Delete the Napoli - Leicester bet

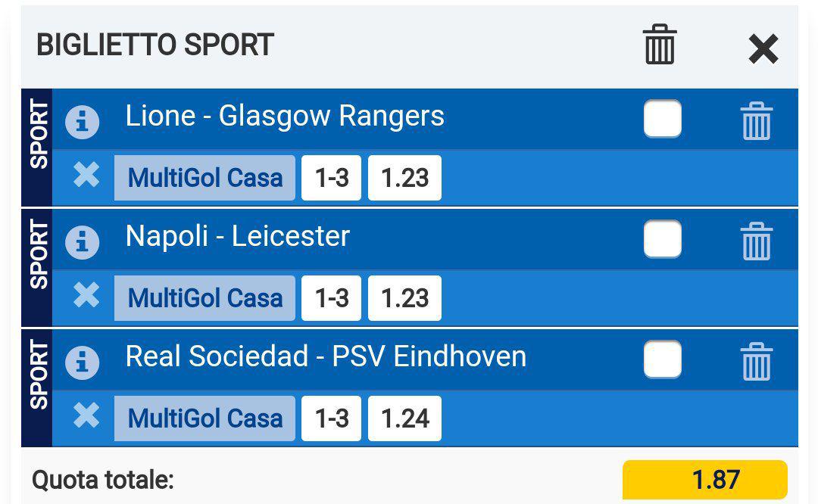pyautogui.click(x=755, y=241)
